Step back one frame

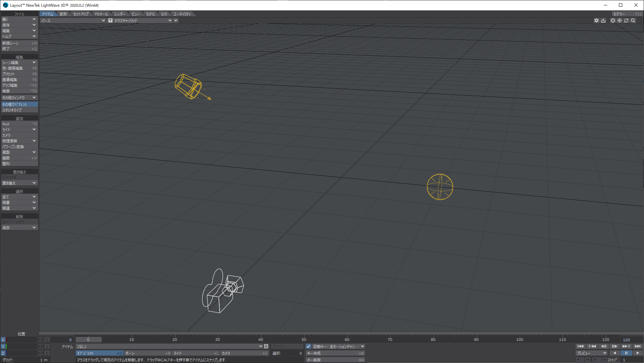point(603,346)
